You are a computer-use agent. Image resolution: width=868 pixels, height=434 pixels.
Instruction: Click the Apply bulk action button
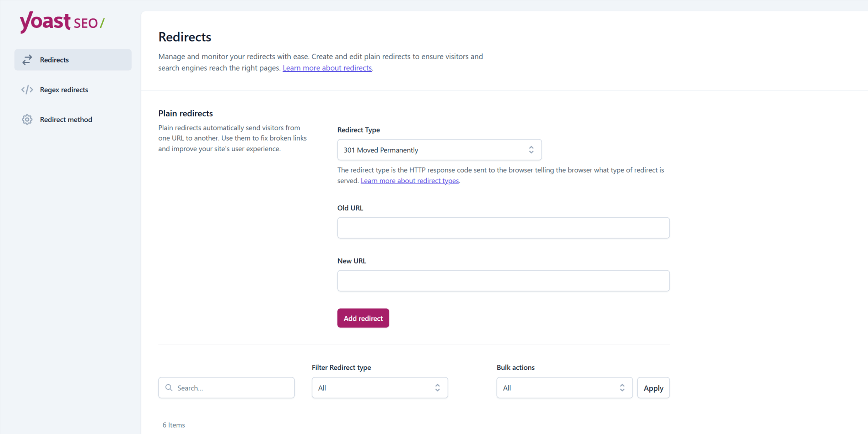(x=653, y=387)
